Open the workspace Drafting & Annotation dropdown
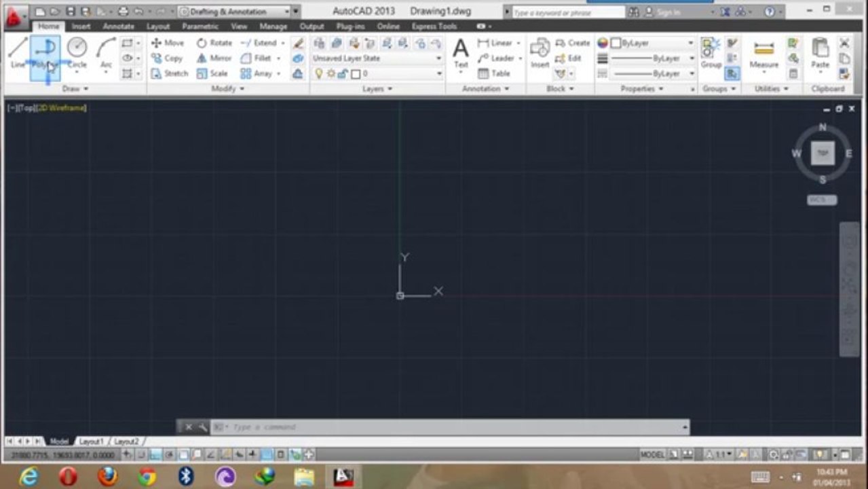 [x=234, y=12]
